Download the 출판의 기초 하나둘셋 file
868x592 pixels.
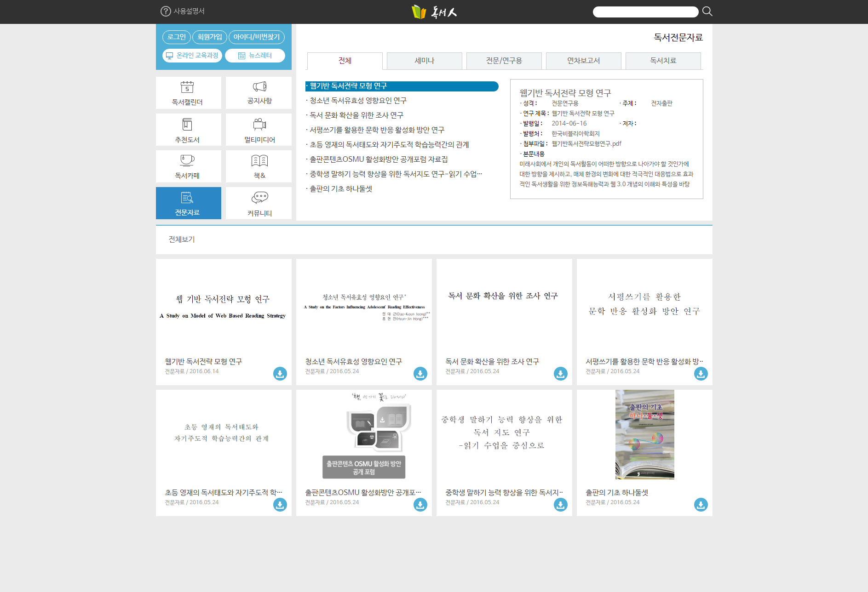point(700,505)
